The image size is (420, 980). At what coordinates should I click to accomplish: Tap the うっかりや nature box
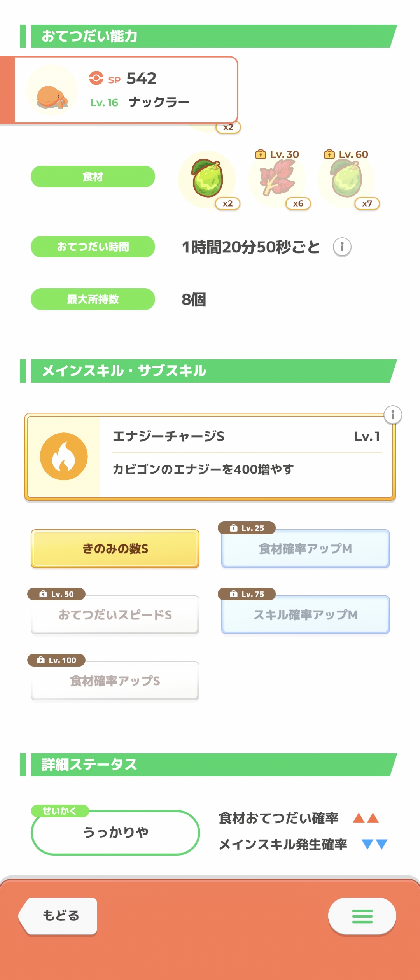pos(115,833)
